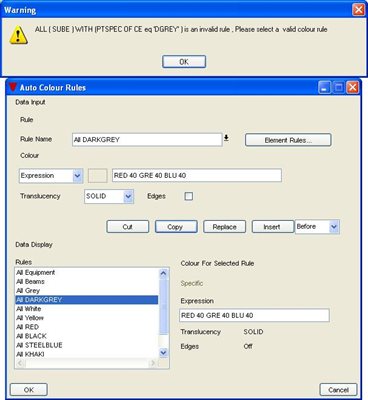Select All Equipment in Rules list
Image resolution: width=368 pixels, height=400 pixels.
click(87, 273)
